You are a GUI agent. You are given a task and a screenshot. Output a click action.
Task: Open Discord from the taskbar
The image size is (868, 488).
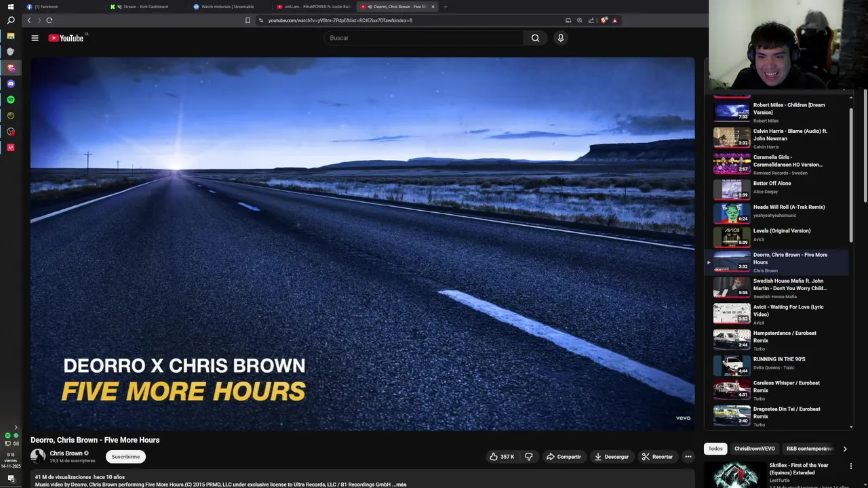10,84
